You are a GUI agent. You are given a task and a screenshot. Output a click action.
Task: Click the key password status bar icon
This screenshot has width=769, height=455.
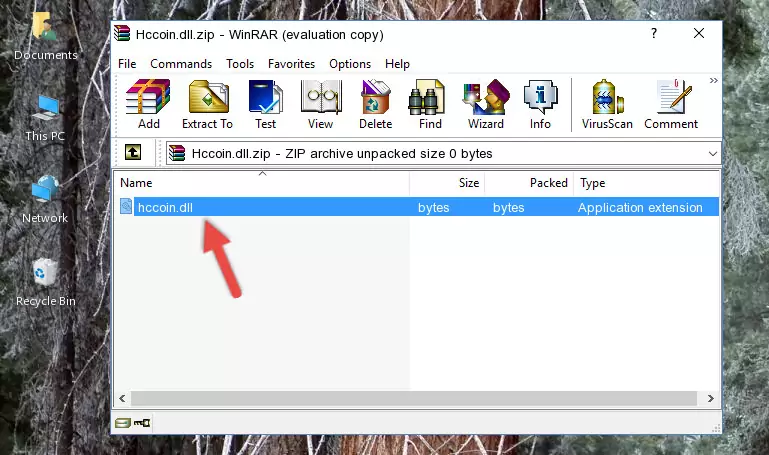click(142, 423)
